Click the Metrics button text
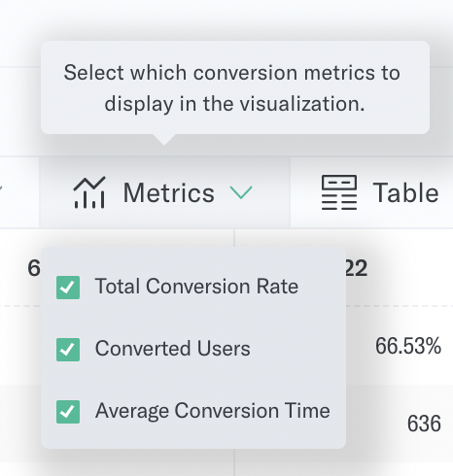This screenshot has width=453, height=476. [169, 192]
